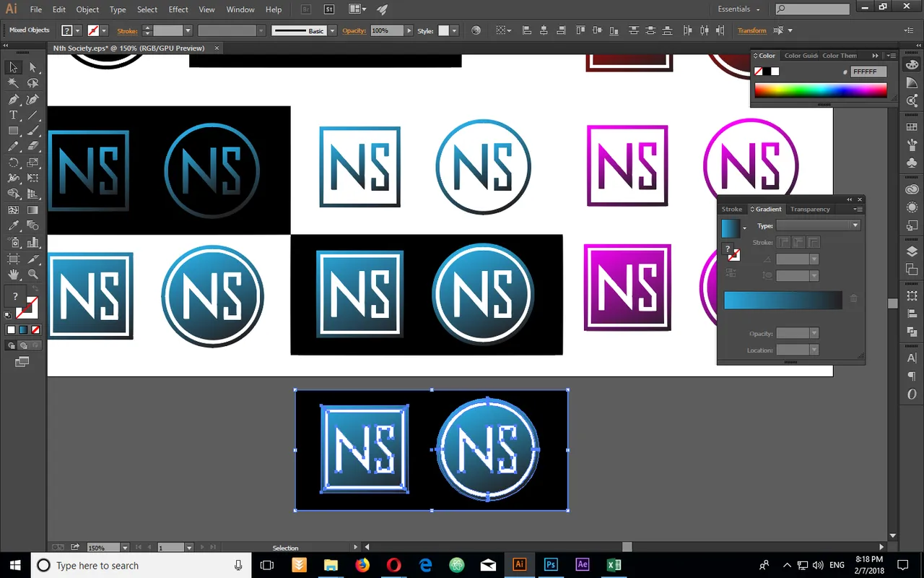Switch to the Transparency tab
Viewport: 924px width, 578px height.
[x=810, y=209]
